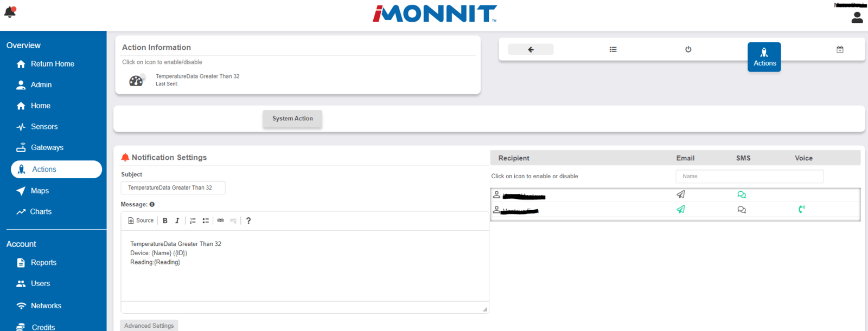This screenshot has width=868, height=331.
Task: Disable SMS for the first recipient
Action: (742, 194)
